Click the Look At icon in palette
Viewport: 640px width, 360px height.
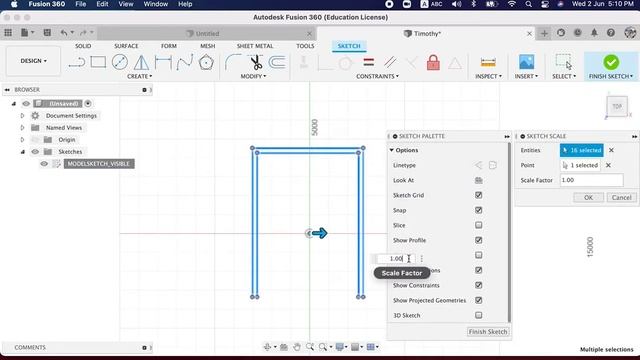(478, 180)
